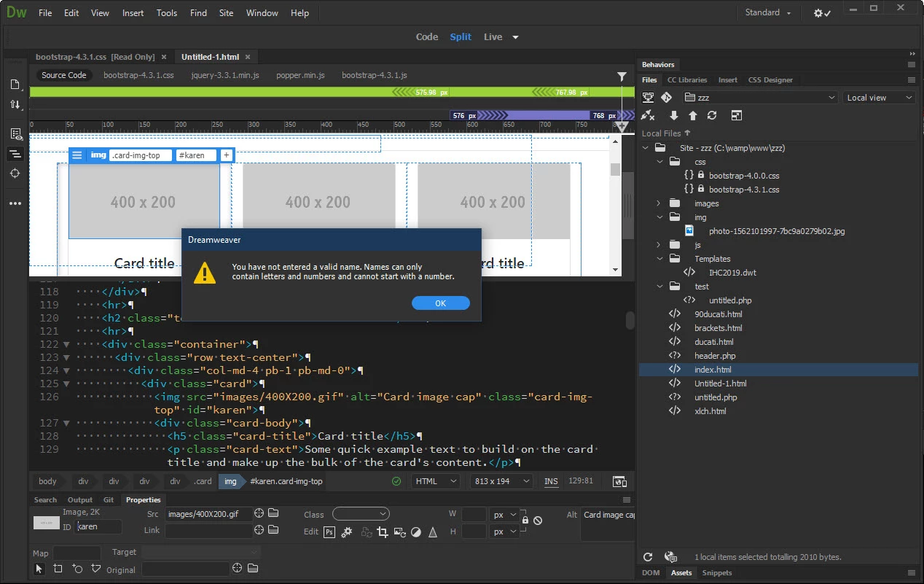Open the Tools menu
The width and height of the screenshot is (924, 584).
[167, 13]
